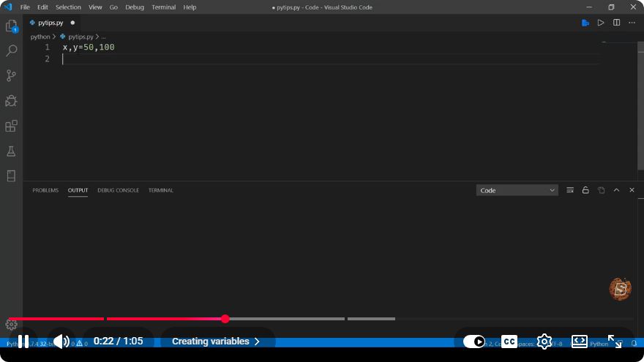Open the notebook icon in the activity bar
Viewport: 644px width, 362px height.
[x=12, y=176]
